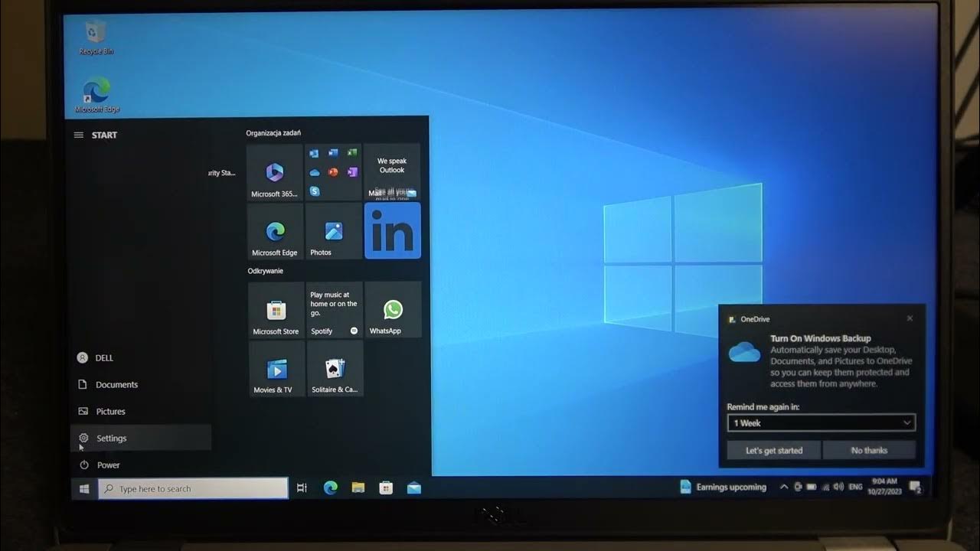Open the clock showing 9:04 AM
This screenshot has height=551, width=980.
pos(884,486)
